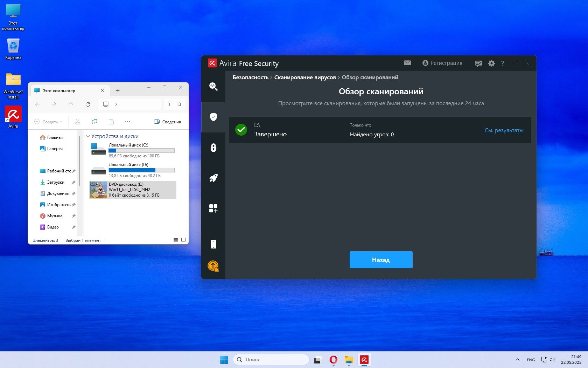Click the feedback chat icon

point(478,63)
